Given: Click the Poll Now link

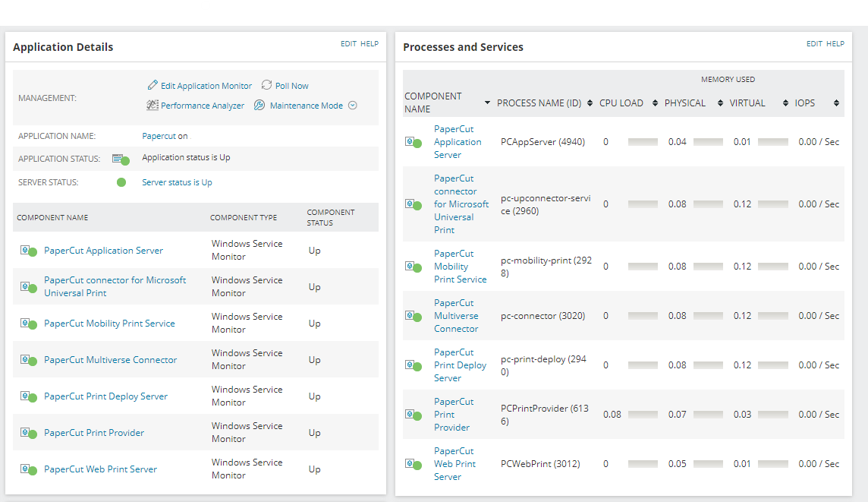Looking at the screenshot, I should [x=291, y=86].
